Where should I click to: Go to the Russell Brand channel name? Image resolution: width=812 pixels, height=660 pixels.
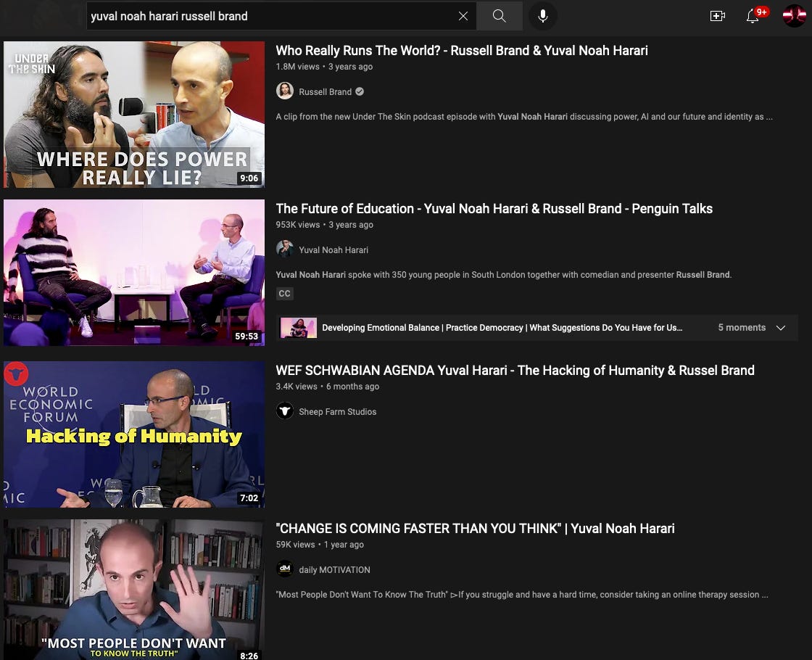[326, 91]
